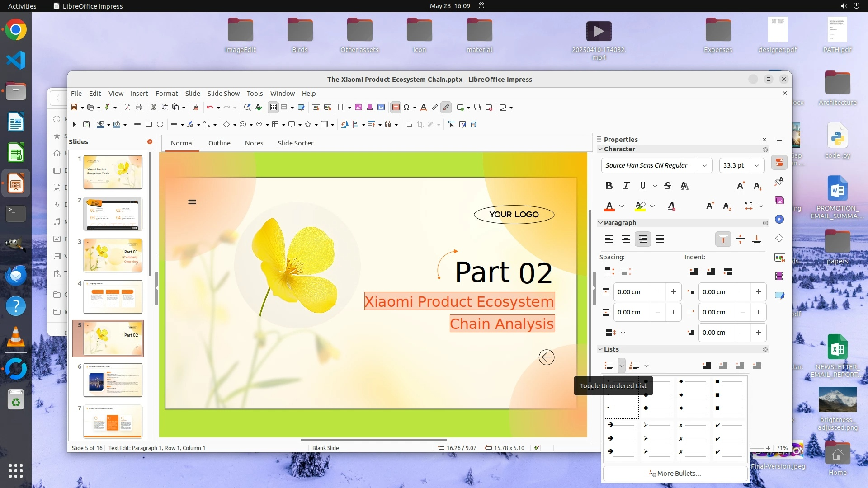This screenshot has height=488, width=868.
Task: Switch to the Slide Sorter tab
Action: coord(295,143)
